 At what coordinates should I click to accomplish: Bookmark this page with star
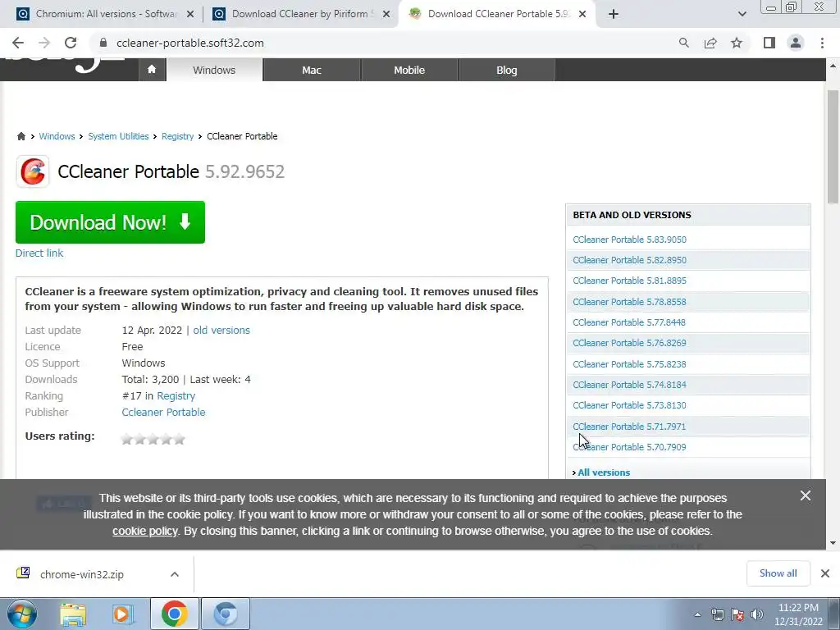(x=737, y=43)
